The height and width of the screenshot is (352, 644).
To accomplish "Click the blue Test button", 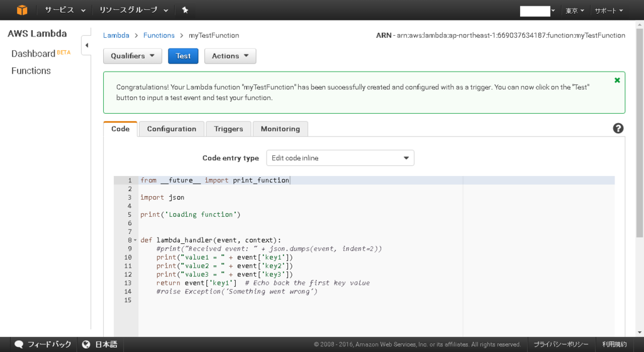I will pyautogui.click(x=183, y=56).
